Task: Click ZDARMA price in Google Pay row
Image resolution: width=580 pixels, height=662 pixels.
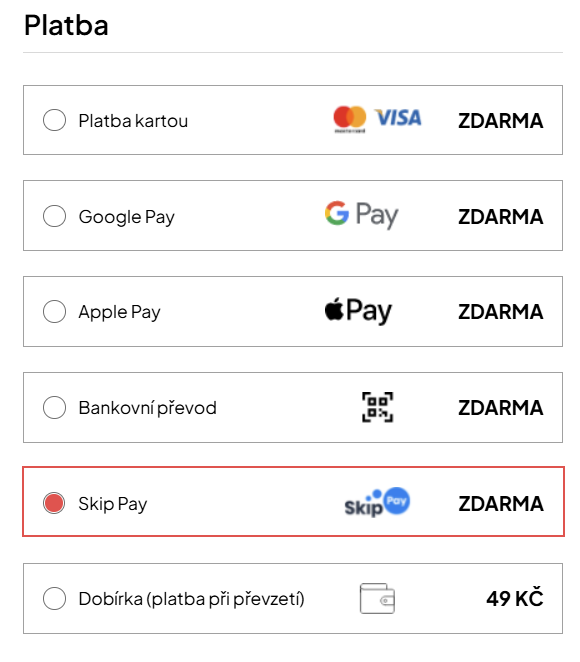Action: coord(501,216)
